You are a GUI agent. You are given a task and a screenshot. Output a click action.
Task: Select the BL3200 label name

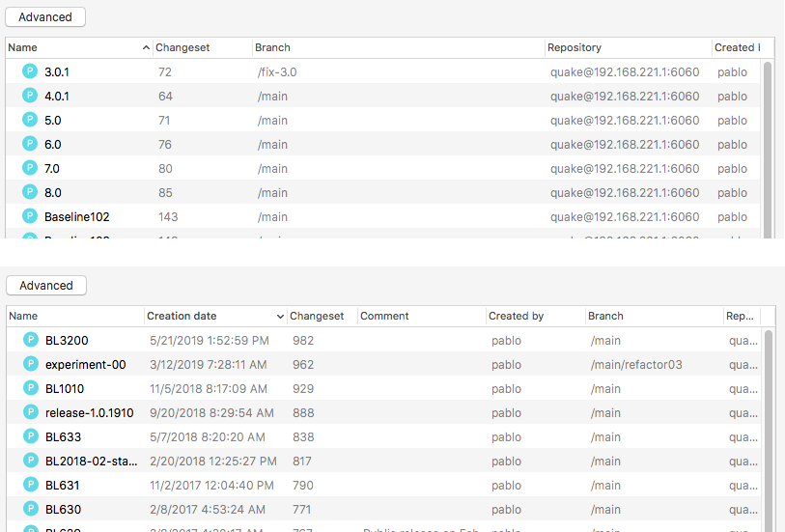pyautogui.click(x=67, y=340)
